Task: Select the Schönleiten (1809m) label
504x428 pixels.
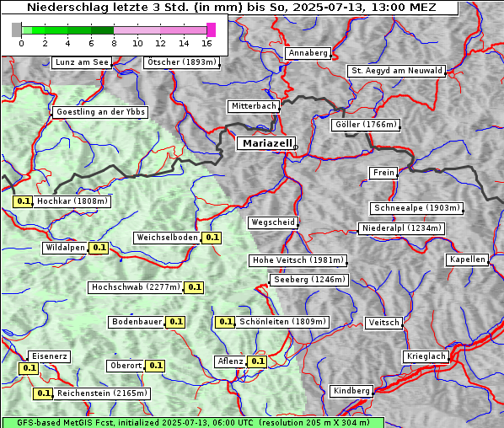Action: tap(282, 322)
